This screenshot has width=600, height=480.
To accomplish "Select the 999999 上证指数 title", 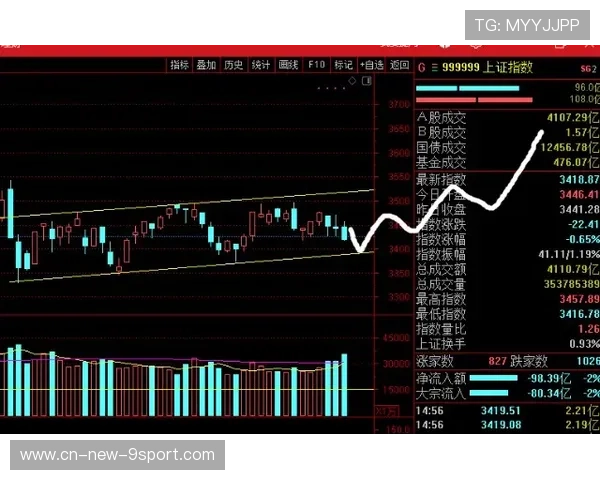I will pos(492,67).
